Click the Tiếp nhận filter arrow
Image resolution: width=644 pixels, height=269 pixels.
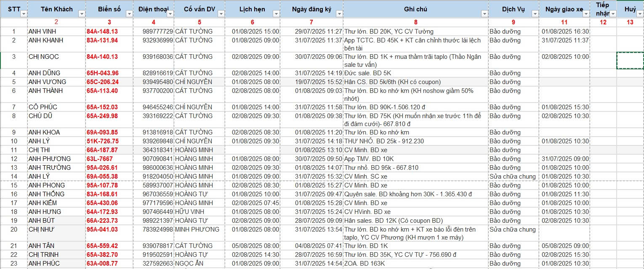(x=613, y=14)
